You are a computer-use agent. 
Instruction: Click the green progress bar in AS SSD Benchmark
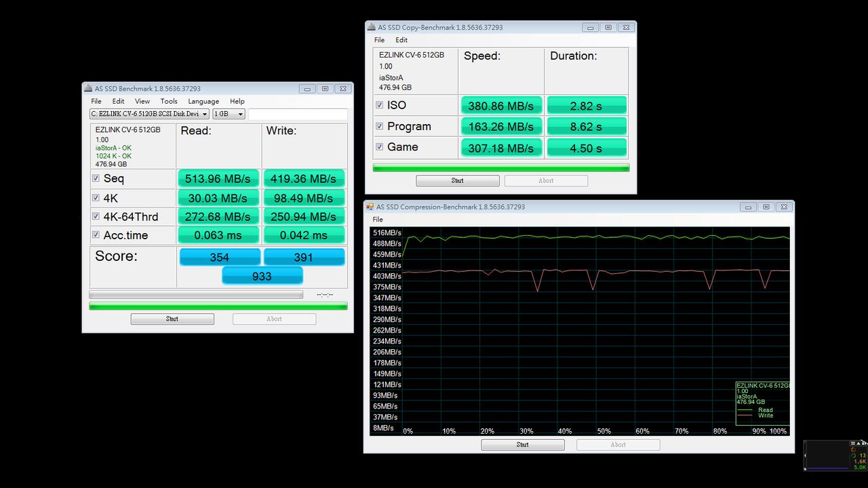pyautogui.click(x=218, y=306)
